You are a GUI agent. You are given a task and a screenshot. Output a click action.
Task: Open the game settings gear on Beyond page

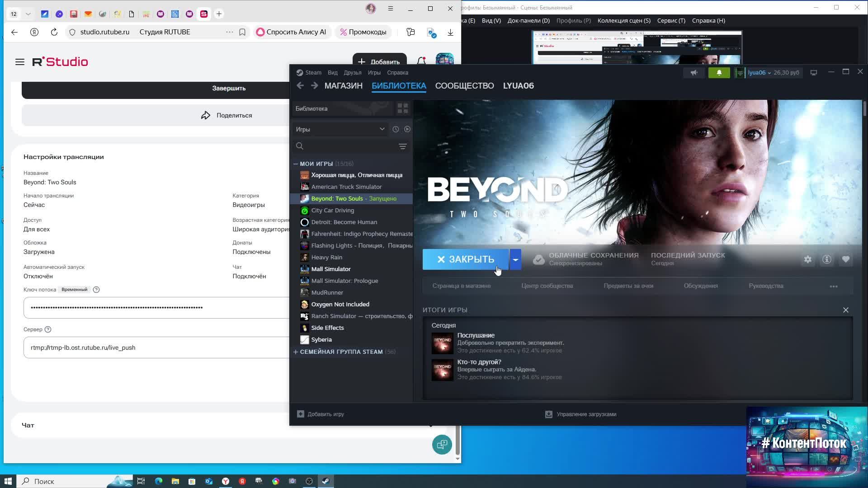pyautogui.click(x=808, y=259)
